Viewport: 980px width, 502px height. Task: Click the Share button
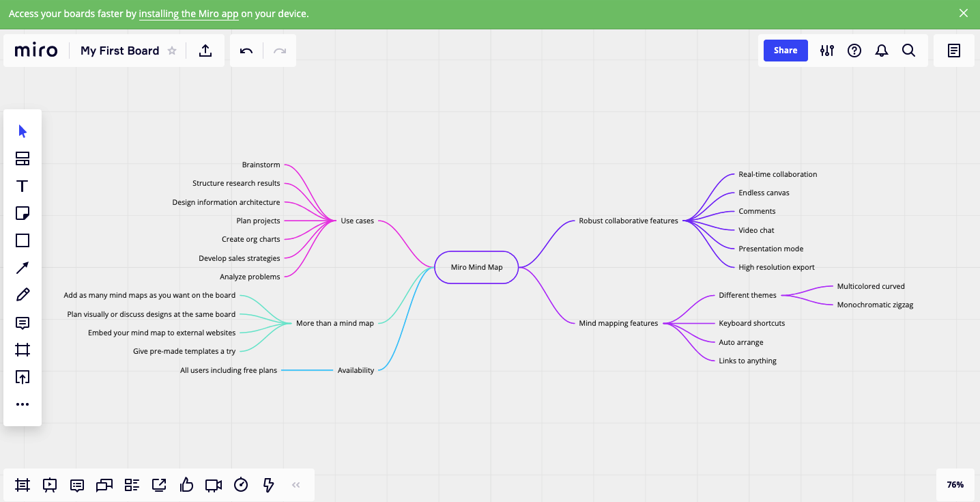(786, 51)
